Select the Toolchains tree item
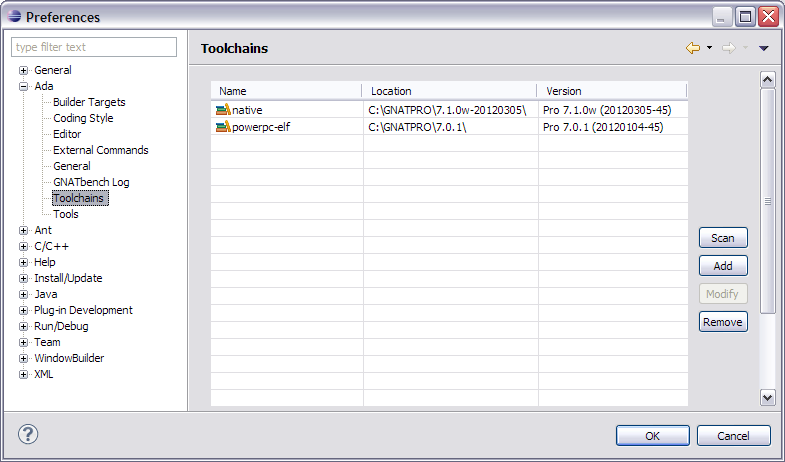785x462 pixels. click(x=80, y=198)
